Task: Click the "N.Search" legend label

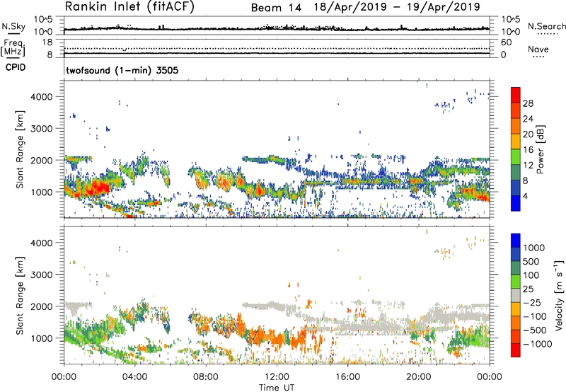Action: click(546, 26)
